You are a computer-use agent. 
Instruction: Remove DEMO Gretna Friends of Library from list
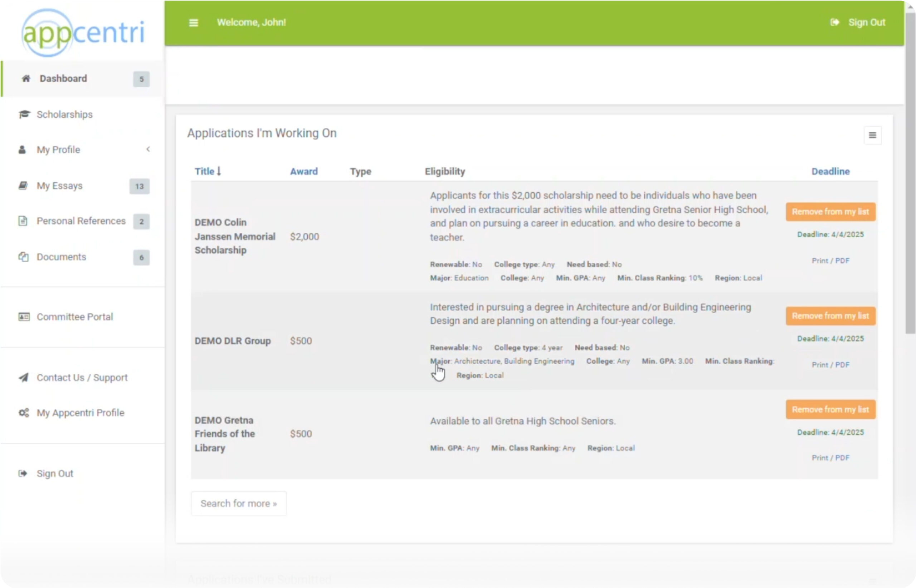830,409
